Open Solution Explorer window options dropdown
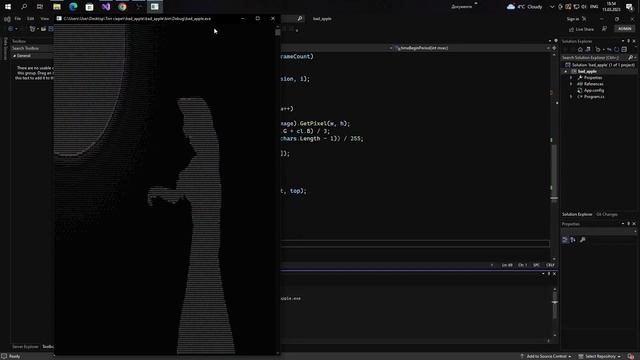 pyautogui.click(x=623, y=41)
